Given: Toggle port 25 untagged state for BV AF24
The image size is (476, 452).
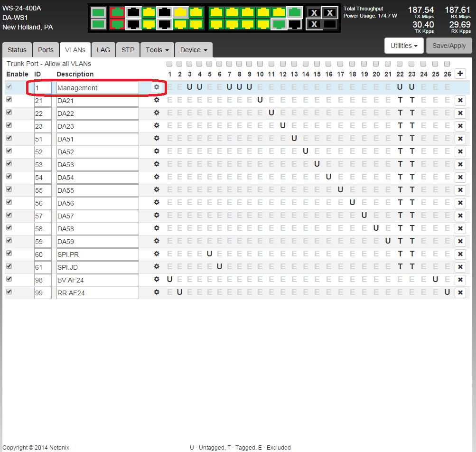Looking at the screenshot, I should point(435,279).
